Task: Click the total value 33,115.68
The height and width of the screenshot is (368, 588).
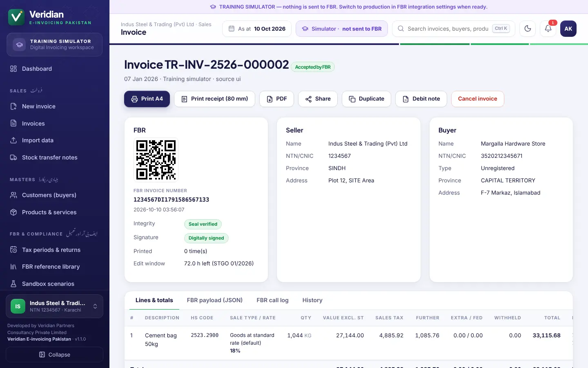Action: [x=546, y=335]
